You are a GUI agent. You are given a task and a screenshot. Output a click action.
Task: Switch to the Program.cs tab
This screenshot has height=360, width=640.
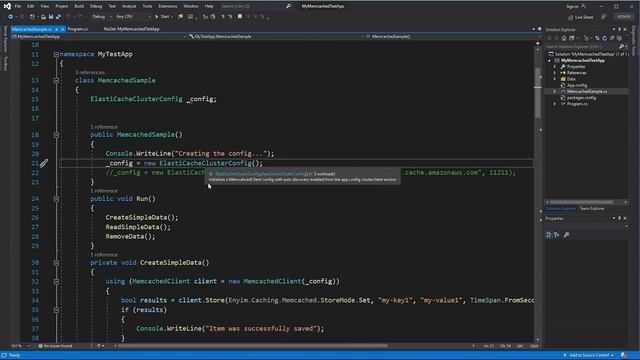78,29
